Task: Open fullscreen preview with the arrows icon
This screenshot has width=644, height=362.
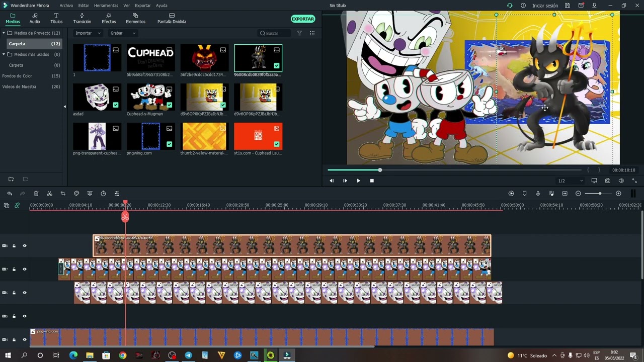Action: tap(634, 180)
